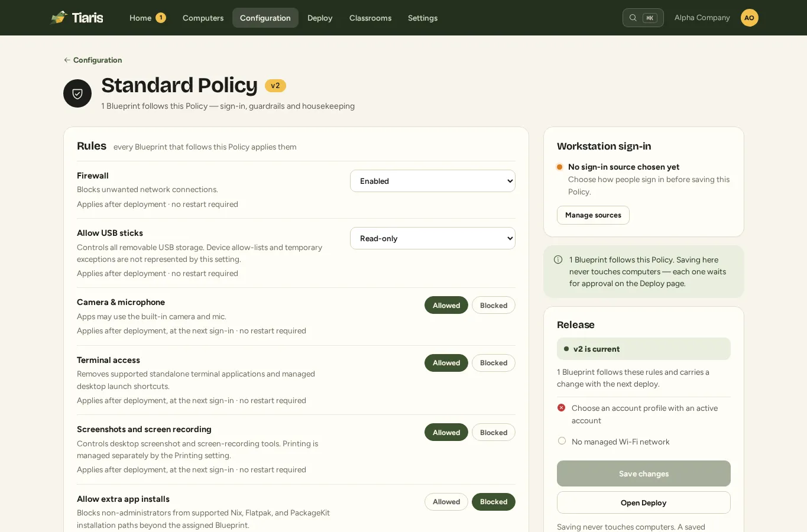Open the AO user avatar

tap(749, 18)
